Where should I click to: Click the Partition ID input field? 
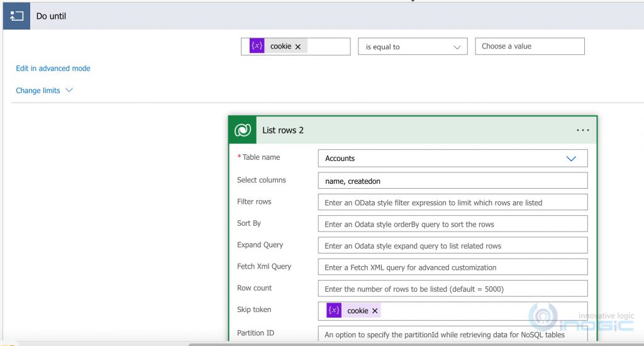452,335
